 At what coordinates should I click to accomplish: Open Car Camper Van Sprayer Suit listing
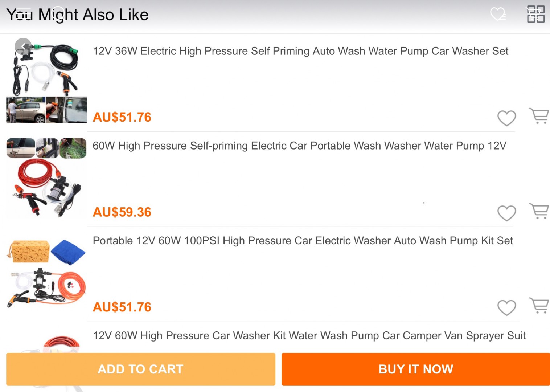(x=309, y=336)
